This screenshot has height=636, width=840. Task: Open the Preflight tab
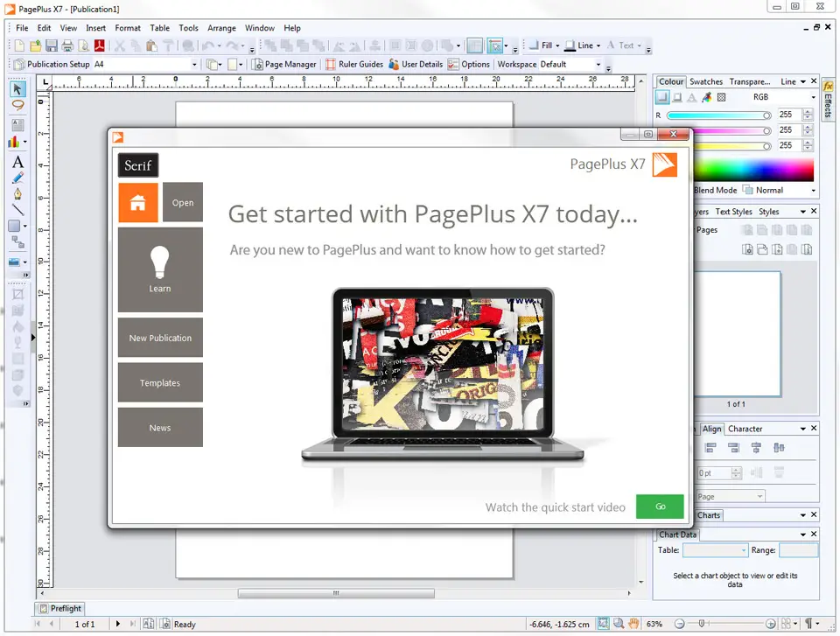60,609
